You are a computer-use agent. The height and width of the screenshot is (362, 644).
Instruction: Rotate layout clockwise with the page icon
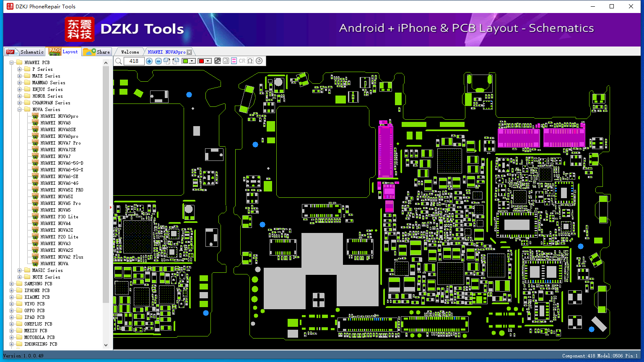coord(167,61)
